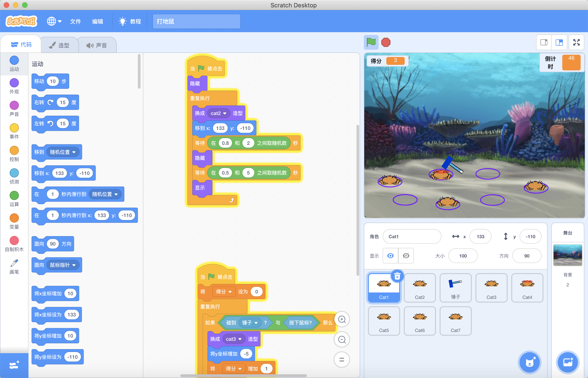Edit the sprite name field Cat1
Viewport: 588px width, 378px height.
coord(412,236)
